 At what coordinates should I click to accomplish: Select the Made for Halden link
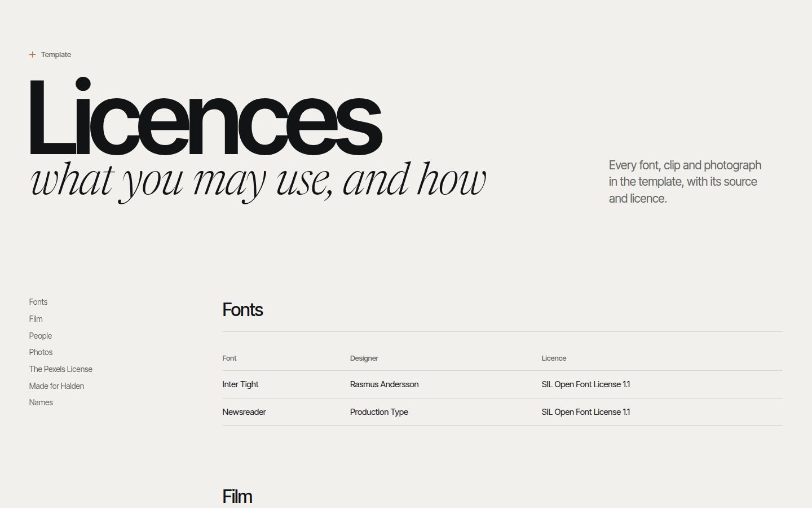56,386
